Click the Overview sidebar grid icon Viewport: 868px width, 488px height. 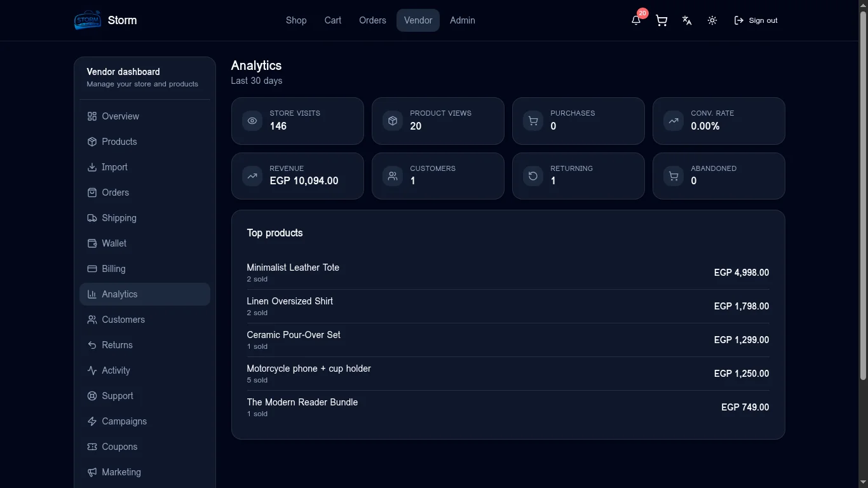coord(92,116)
